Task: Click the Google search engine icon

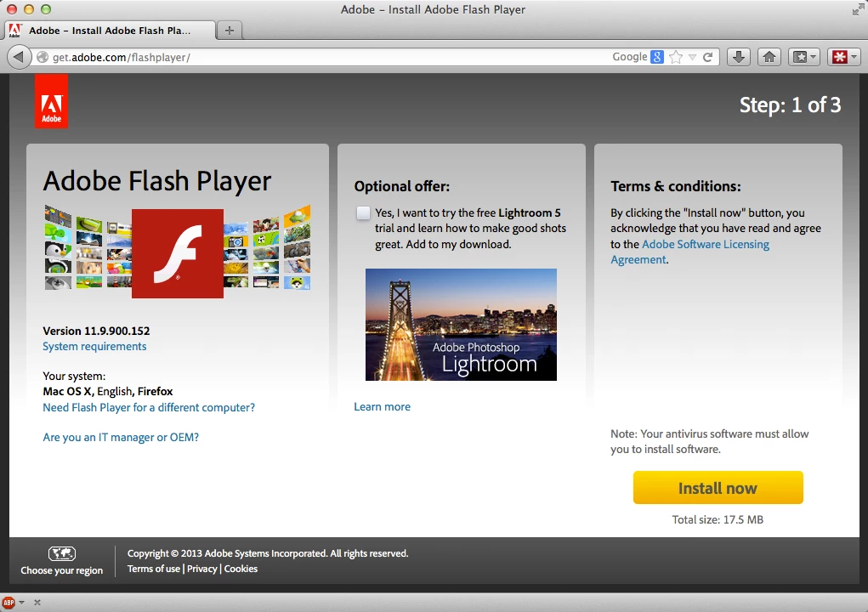Action: [x=656, y=57]
